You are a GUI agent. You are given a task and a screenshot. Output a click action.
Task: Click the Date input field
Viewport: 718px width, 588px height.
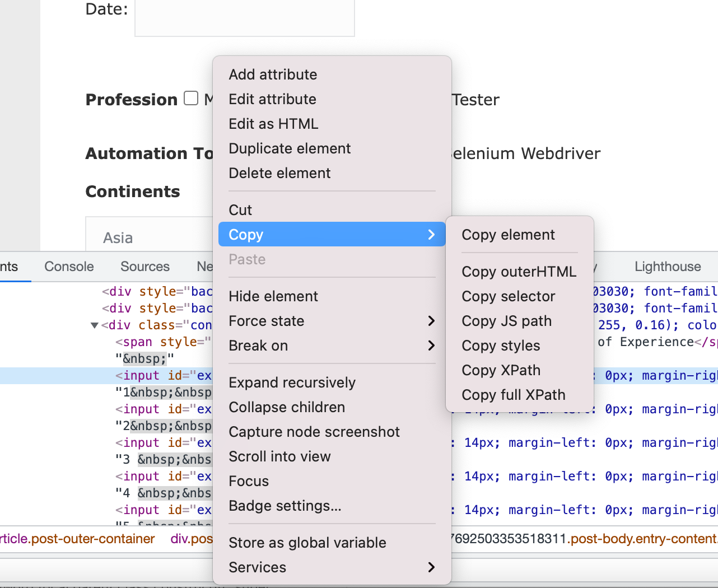click(244, 18)
